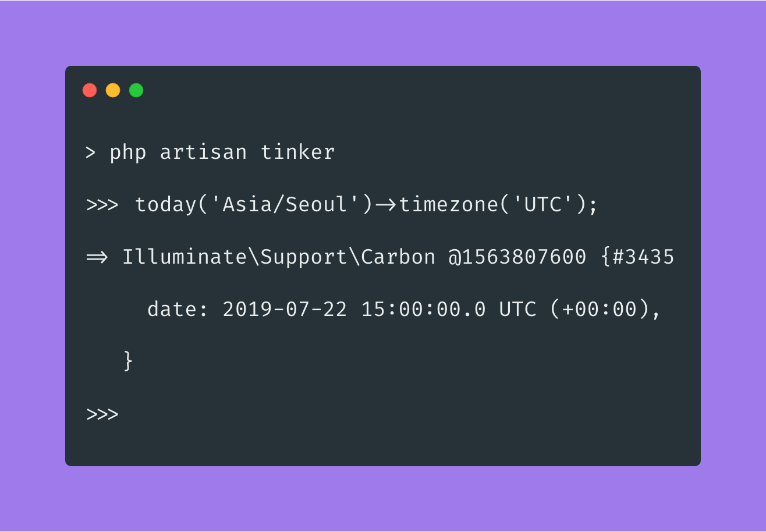The width and height of the screenshot is (766, 532).
Task: Click the double arrow result symbol
Action: pos(97,257)
